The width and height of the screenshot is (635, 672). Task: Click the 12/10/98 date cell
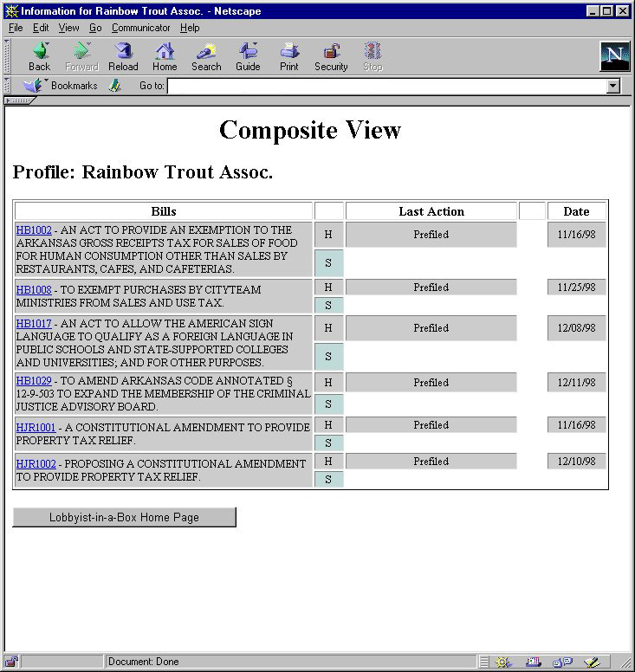pos(577,462)
